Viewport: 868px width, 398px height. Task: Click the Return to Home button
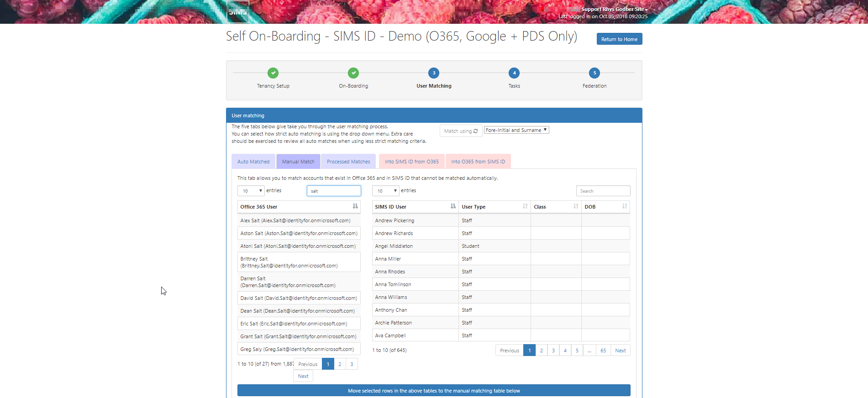(x=619, y=39)
